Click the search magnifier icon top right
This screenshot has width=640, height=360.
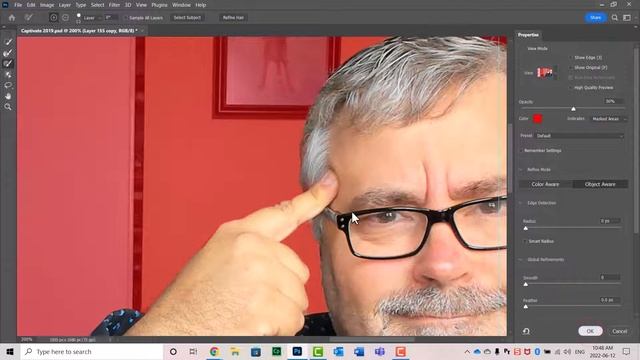[615, 18]
